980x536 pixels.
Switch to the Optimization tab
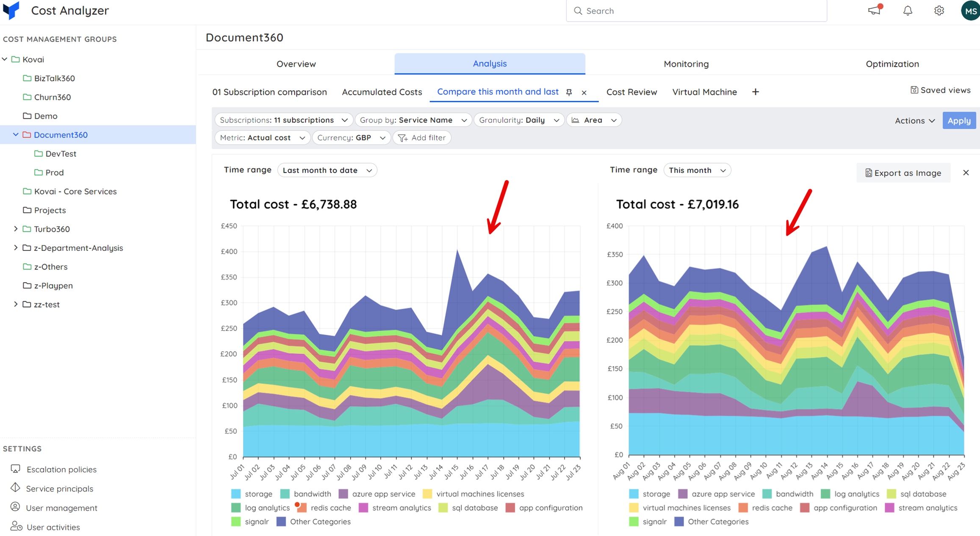[892, 64]
